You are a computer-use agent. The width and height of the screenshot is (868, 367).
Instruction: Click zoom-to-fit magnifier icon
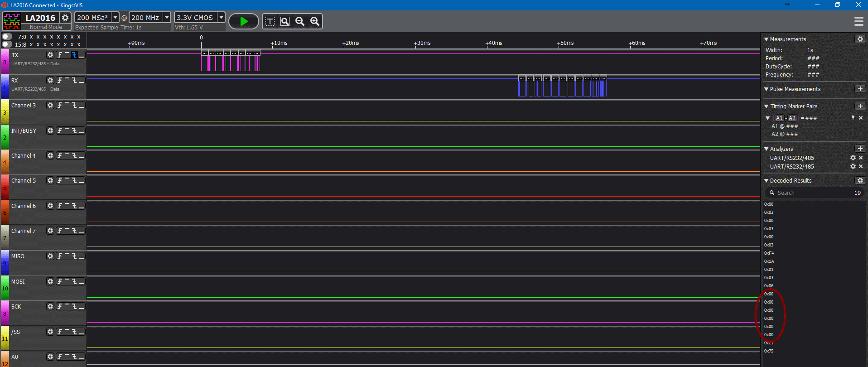click(285, 21)
